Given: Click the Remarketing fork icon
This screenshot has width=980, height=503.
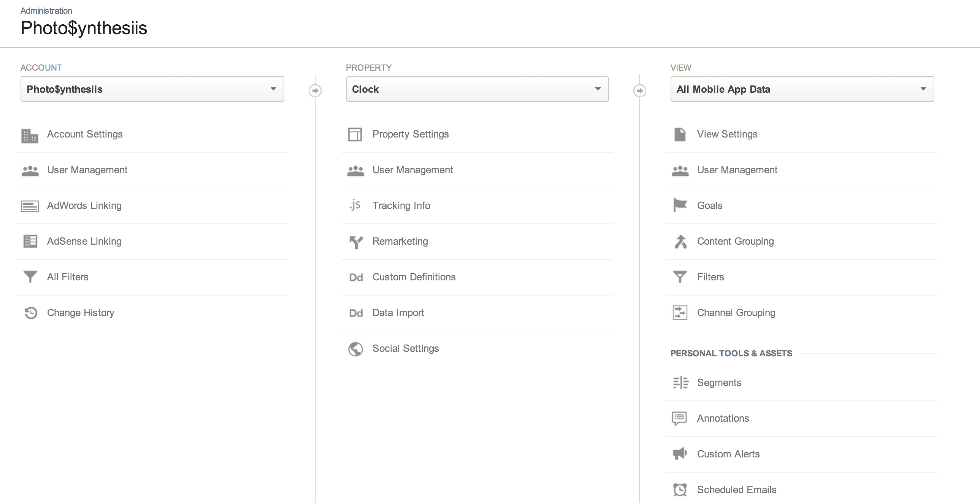Looking at the screenshot, I should pos(356,242).
